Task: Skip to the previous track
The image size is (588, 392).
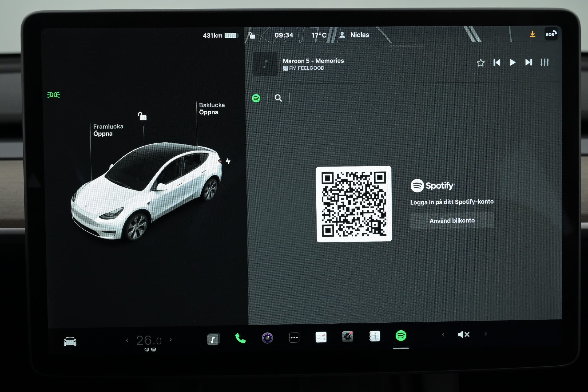Action: click(497, 63)
